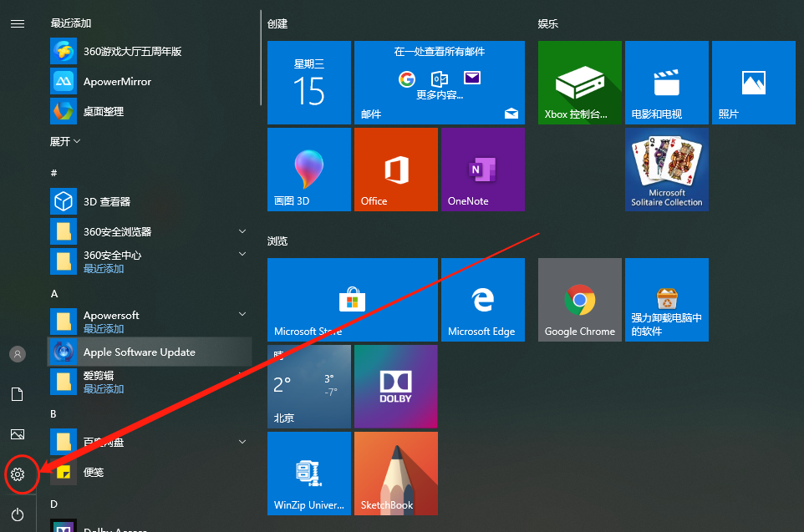Launch the Google Chrome tile
This screenshot has height=532, width=804.
(580, 300)
